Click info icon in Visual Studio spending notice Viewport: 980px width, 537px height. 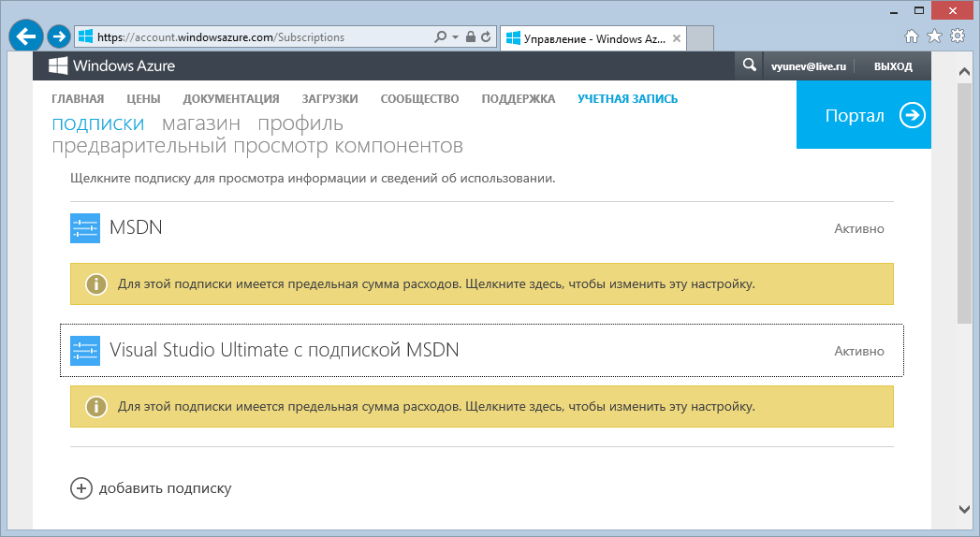[96, 407]
